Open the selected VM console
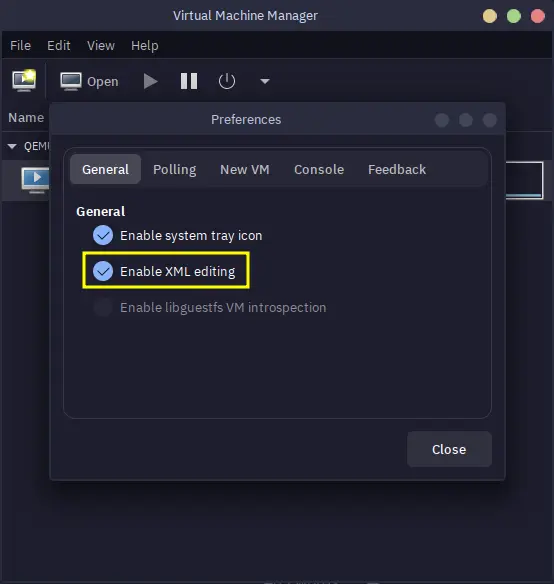This screenshot has width=554, height=584. [x=89, y=81]
